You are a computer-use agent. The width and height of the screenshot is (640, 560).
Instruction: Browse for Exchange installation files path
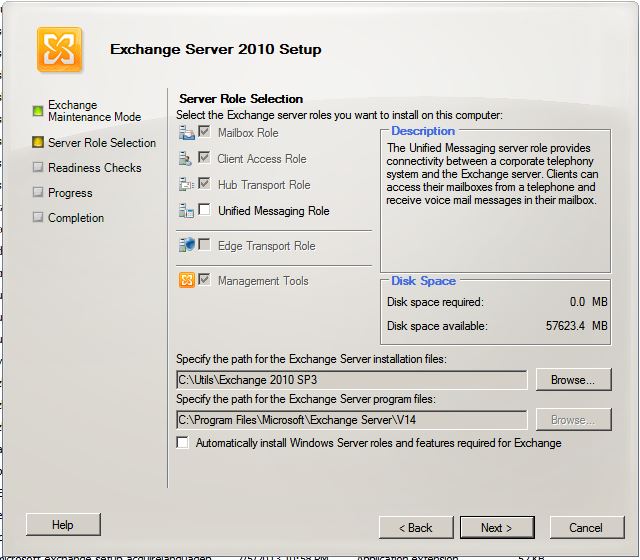click(573, 380)
